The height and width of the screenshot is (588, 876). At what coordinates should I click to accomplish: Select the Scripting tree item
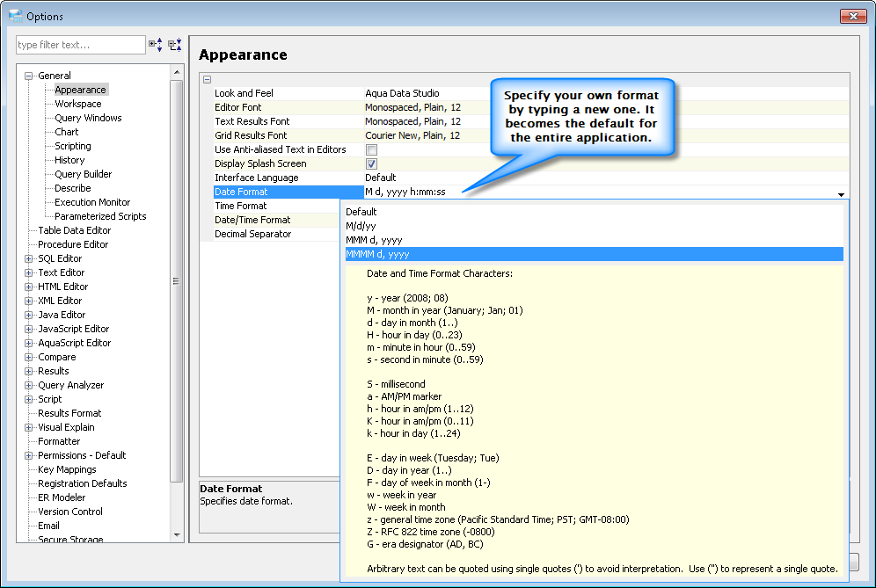(73, 146)
